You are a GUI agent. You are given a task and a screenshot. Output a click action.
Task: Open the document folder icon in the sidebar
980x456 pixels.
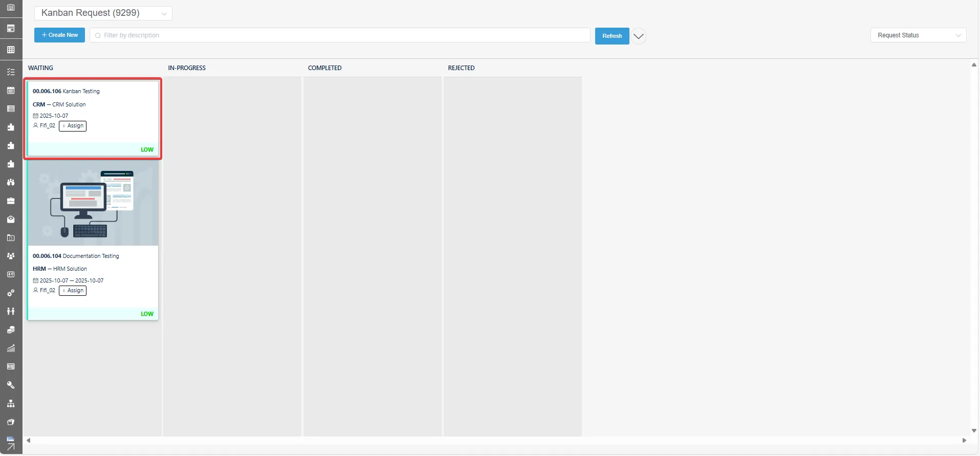(11, 238)
